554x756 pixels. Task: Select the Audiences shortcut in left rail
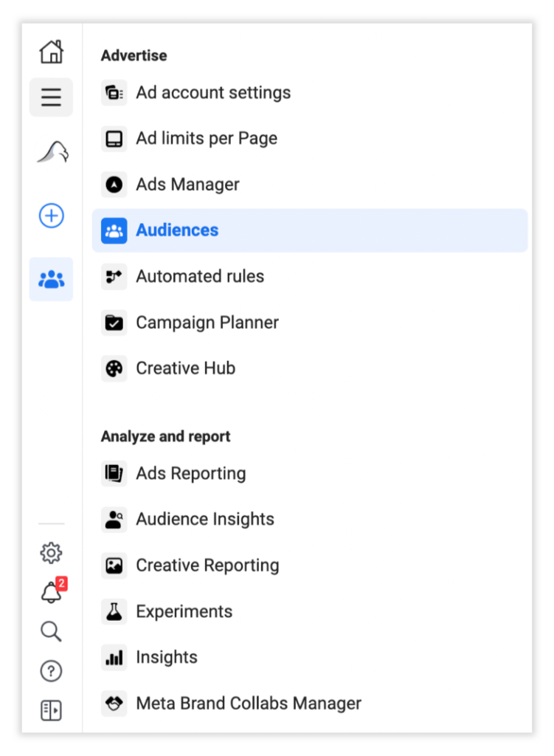pos(51,279)
